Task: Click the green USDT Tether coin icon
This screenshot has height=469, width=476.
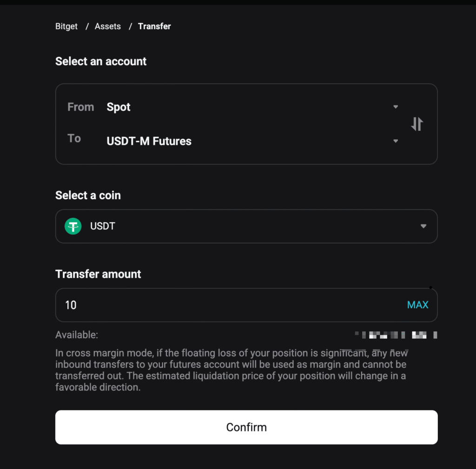Action: (73, 227)
